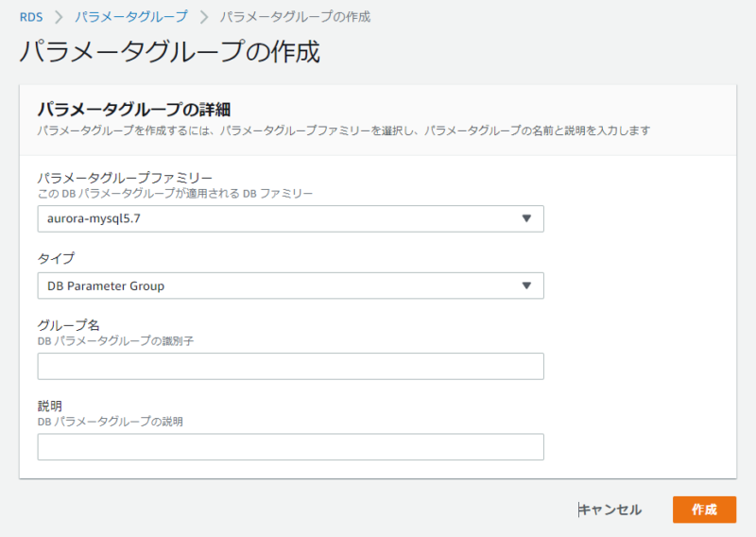Click the キャンセル button
Viewport: 756px width, 537px height.
610,510
